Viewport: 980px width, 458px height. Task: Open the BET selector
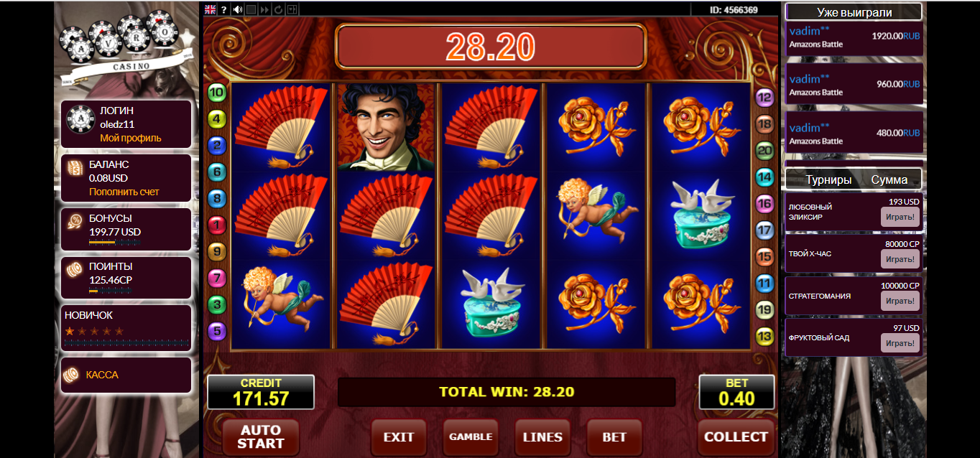614,436
